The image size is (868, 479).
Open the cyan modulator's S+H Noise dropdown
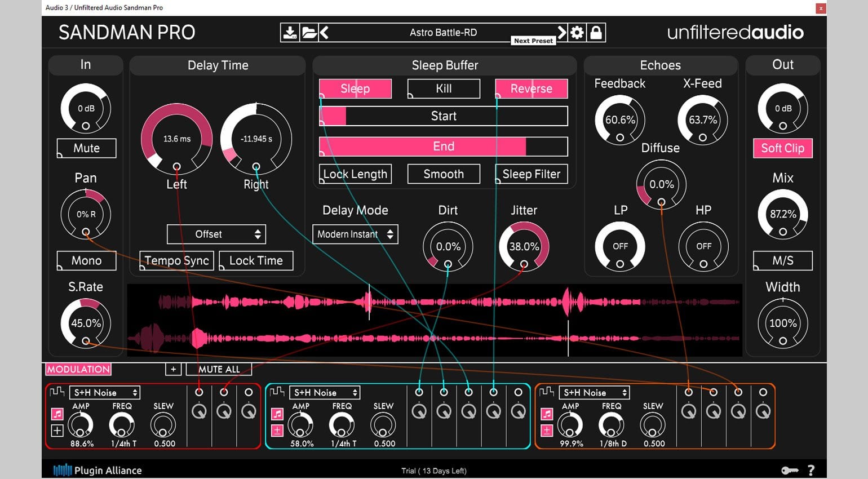(x=324, y=392)
